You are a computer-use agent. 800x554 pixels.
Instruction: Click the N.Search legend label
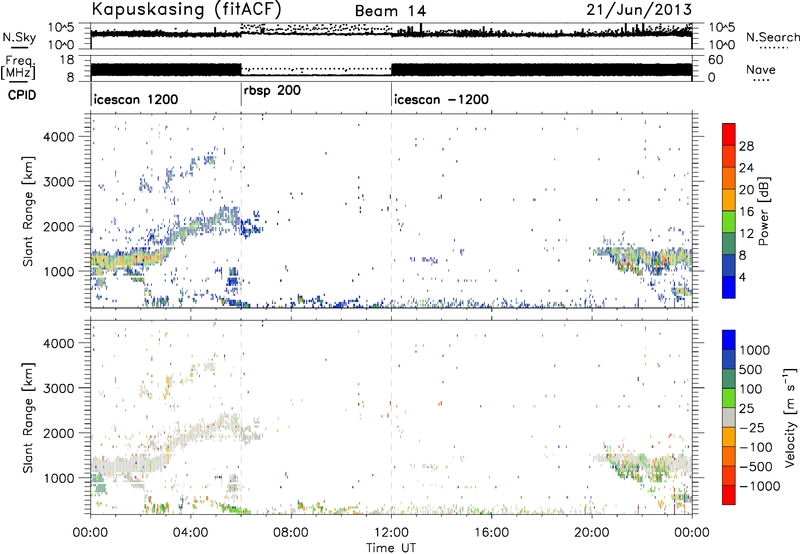click(773, 37)
